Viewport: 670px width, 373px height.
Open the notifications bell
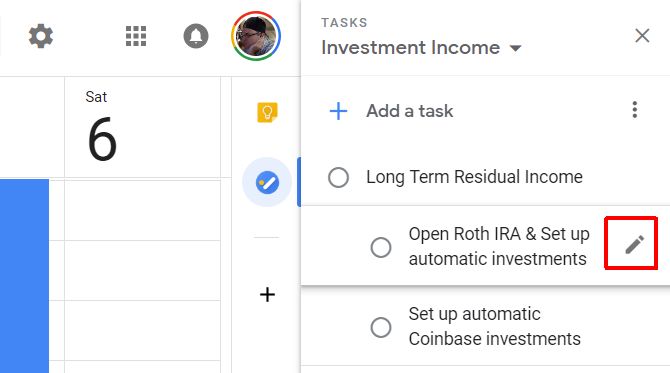196,36
